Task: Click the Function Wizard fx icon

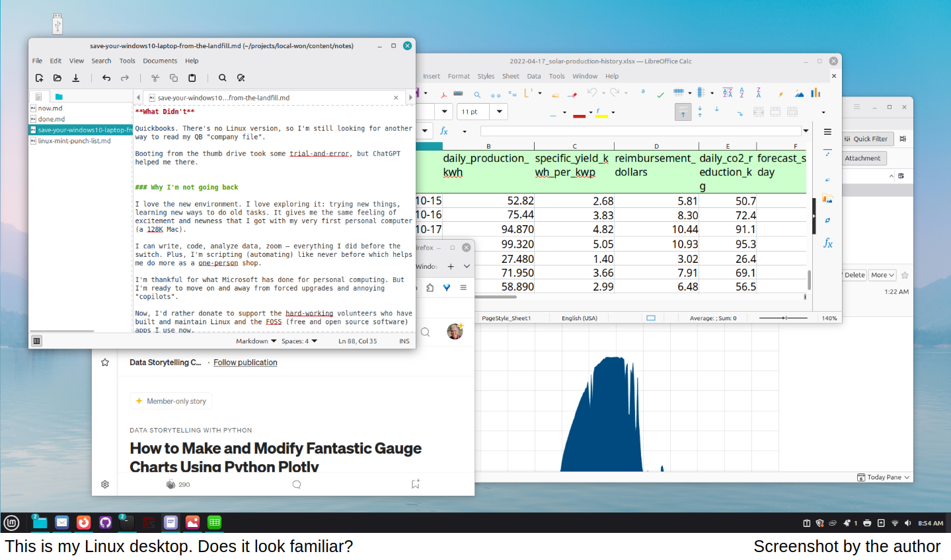Action: coord(444,131)
